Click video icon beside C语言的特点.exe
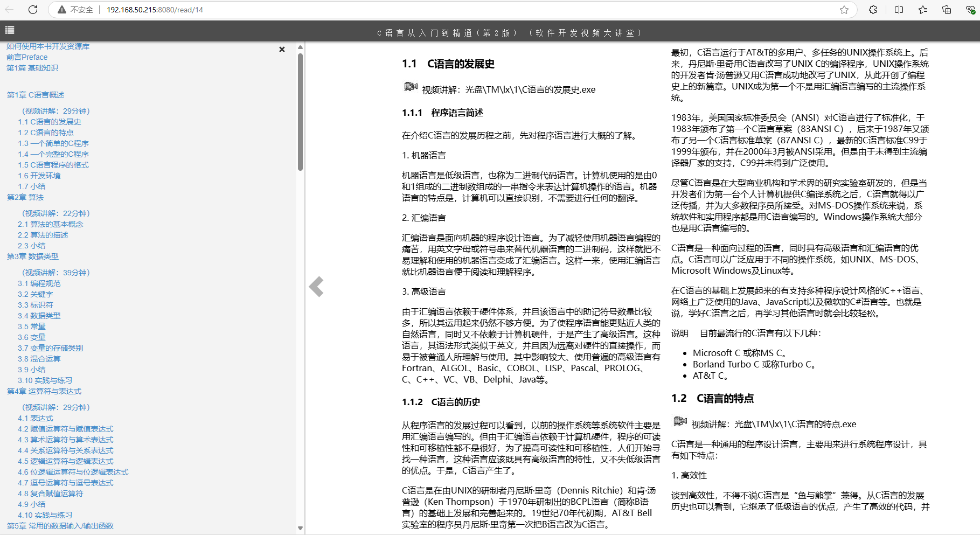Screen dimensions: 980x535 [680, 421]
